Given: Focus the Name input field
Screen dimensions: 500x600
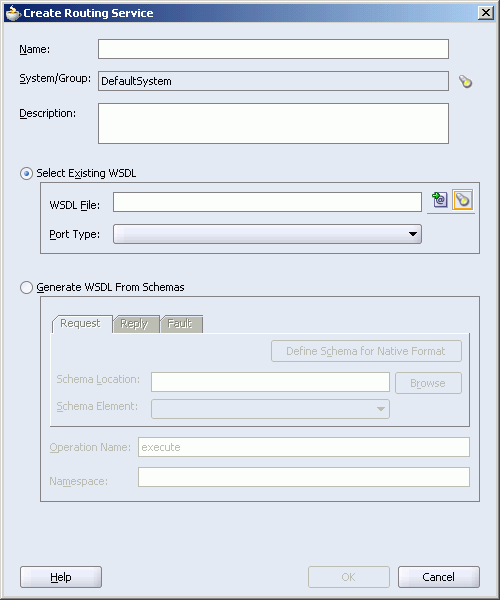Looking at the screenshot, I should click(x=273, y=49).
